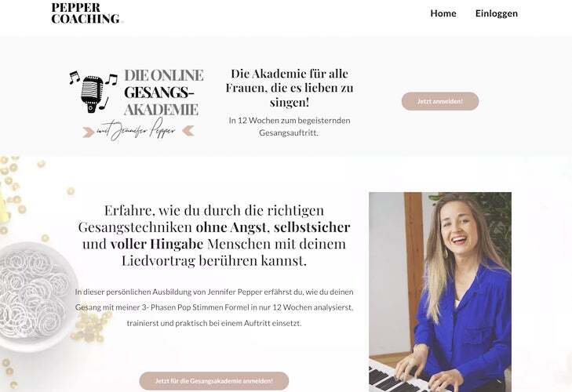The image size is (572, 392).
Task: Click Jetzt für die Gesangsakademie anmelden! button
Action: (x=213, y=381)
